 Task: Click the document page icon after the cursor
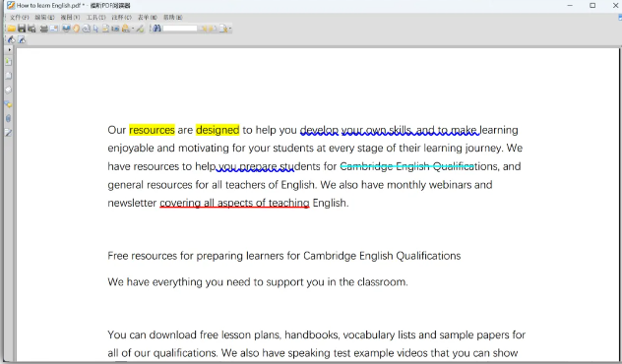point(105,29)
